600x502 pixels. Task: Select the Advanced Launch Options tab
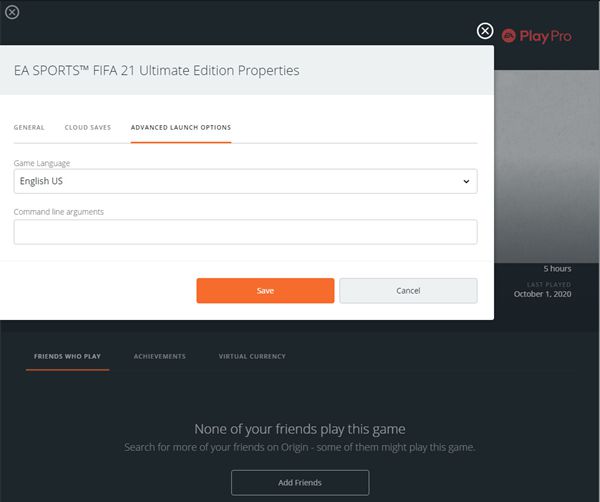181,127
